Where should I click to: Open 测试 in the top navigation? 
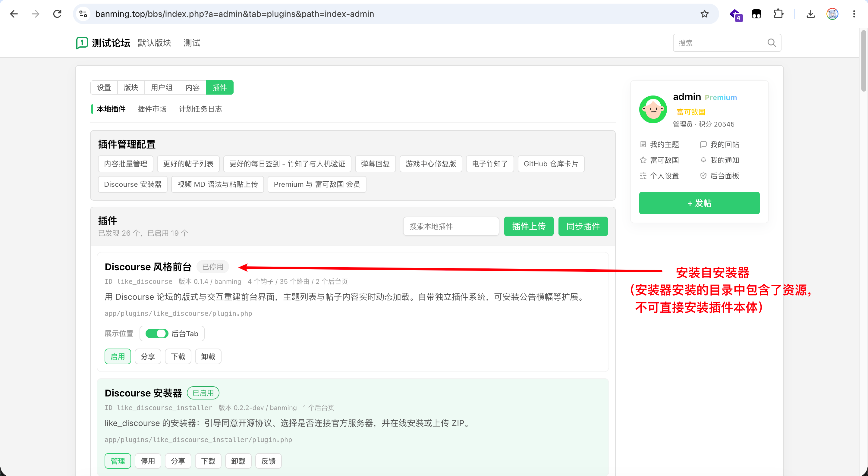tap(192, 43)
